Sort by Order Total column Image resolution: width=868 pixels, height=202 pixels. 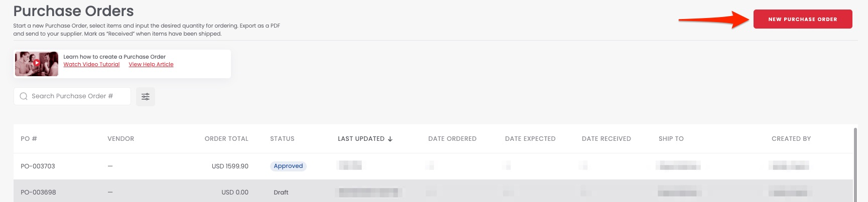point(226,139)
